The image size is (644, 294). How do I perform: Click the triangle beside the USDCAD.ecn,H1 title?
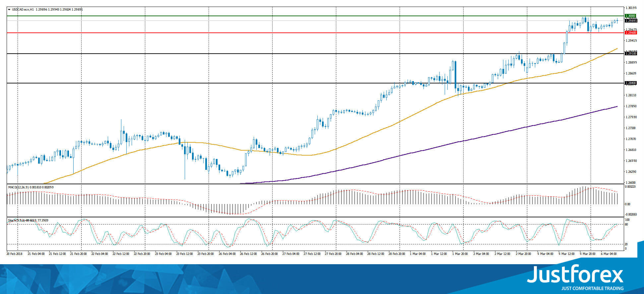[x=9, y=10]
